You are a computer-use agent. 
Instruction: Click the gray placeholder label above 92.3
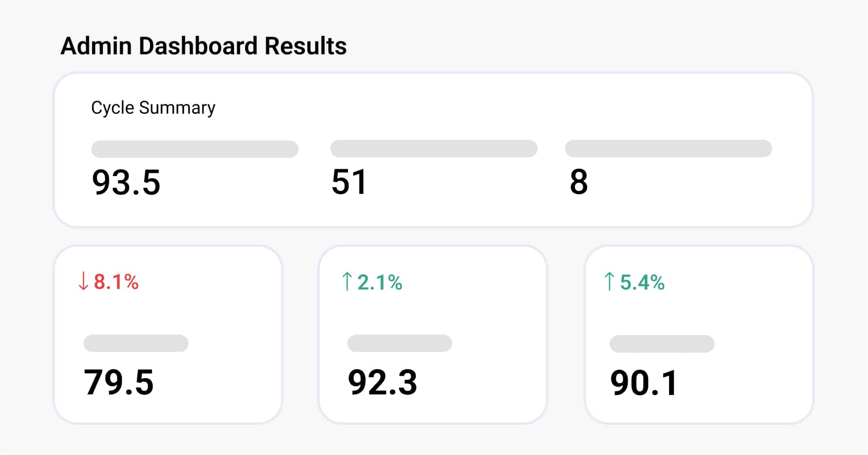[399, 343]
